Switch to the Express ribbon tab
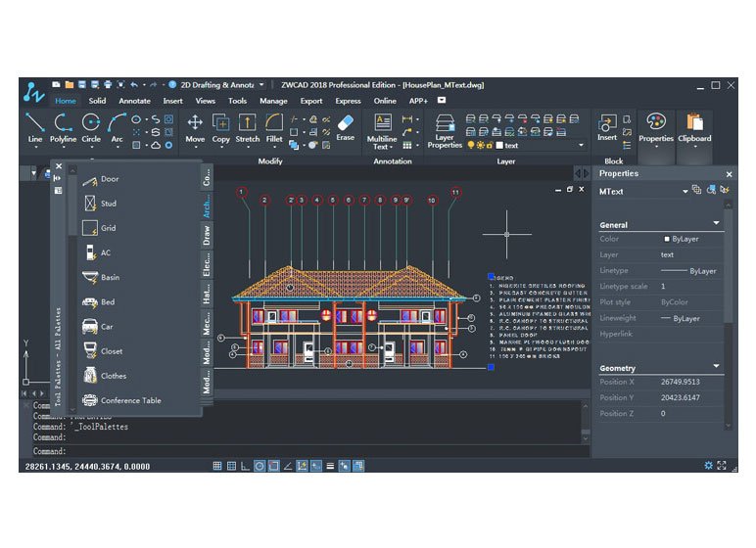 [348, 101]
